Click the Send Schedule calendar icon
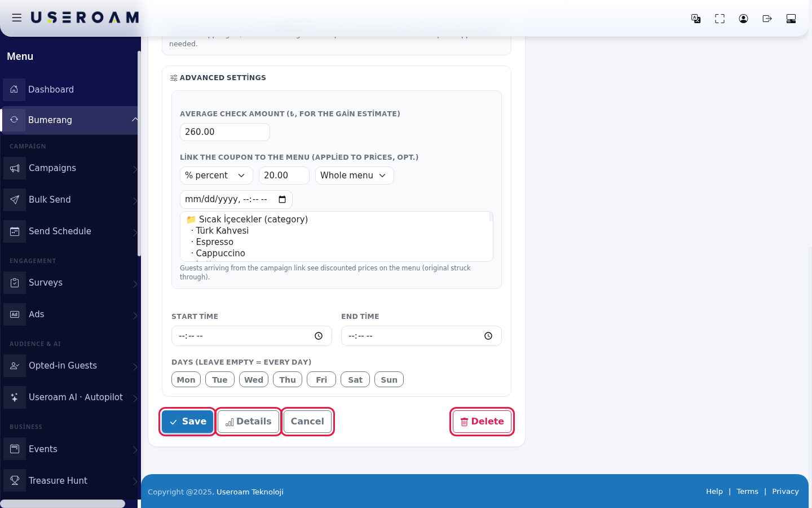The width and height of the screenshot is (812, 508). [15, 231]
